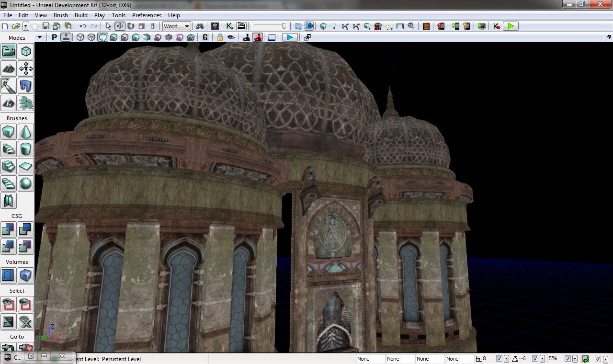Activate the Camera mode icon
613x364 pixels.
click(x=9, y=51)
